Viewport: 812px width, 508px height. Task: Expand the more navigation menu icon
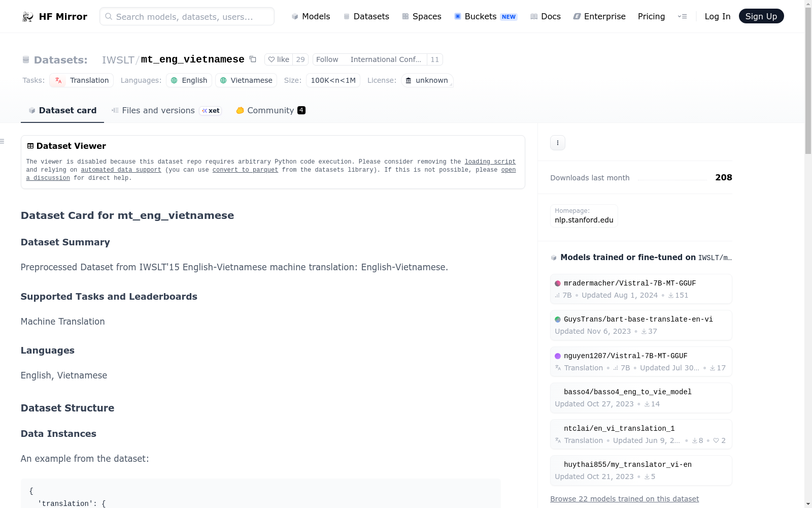[682, 16]
